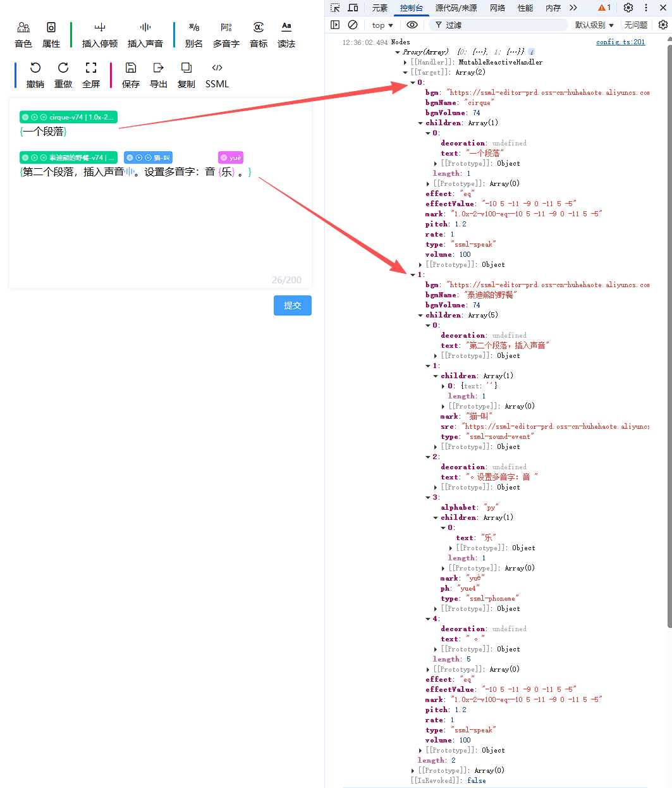
Task: Toggle the DevTools device toolbar icon
Action: coord(353,8)
